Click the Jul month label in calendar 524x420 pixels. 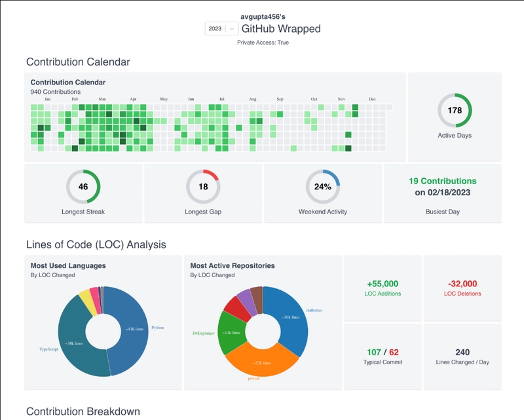(222, 99)
